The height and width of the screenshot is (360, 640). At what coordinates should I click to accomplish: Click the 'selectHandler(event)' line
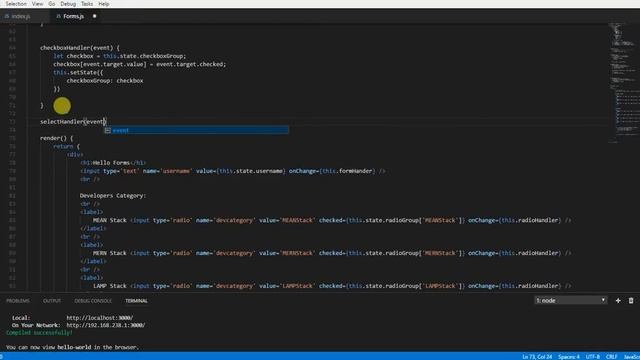click(73, 122)
